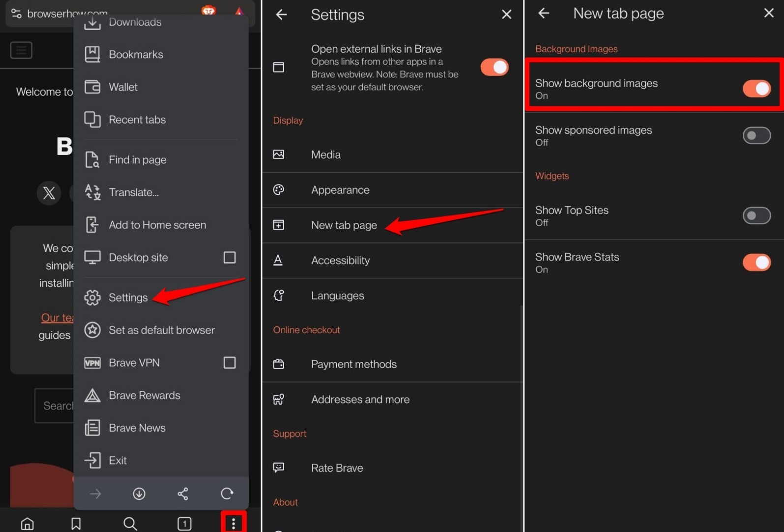The height and width of the screenshot is (532, 784).
Task: Click the download page icon in menu footer
Action: point(139,493)
